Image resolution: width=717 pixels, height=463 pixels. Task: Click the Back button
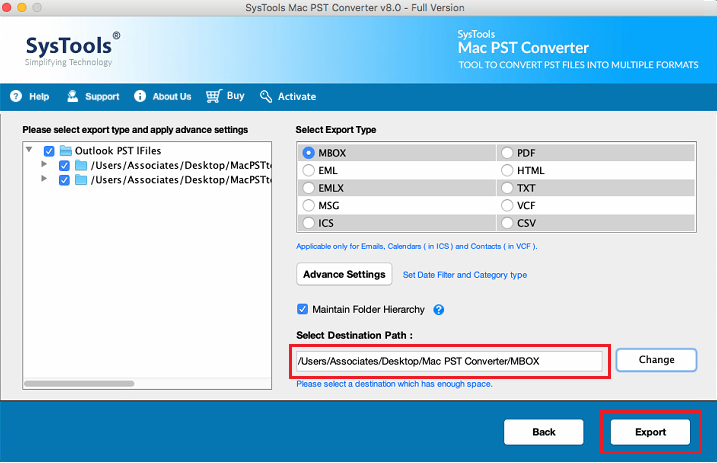point(544,432)
